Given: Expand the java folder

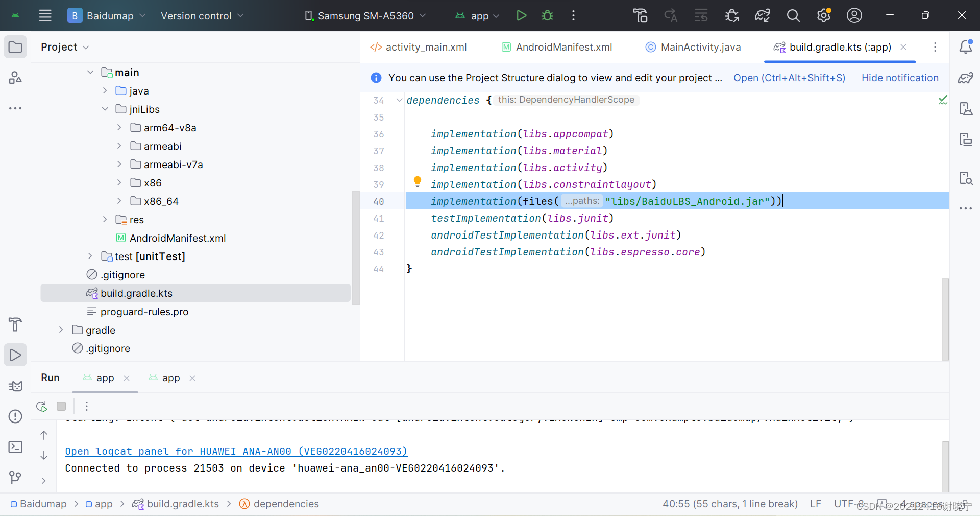Looking at the screenshot, I should 105,90.
